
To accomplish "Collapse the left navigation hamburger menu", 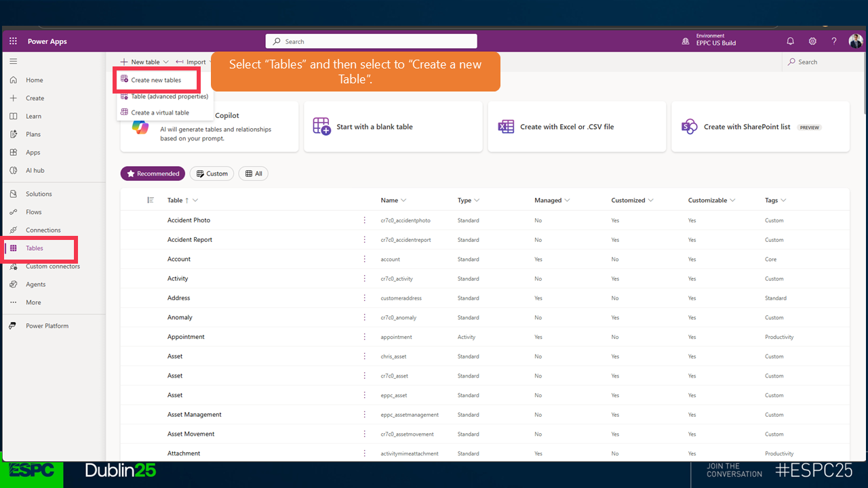I will tap(13, 61).
